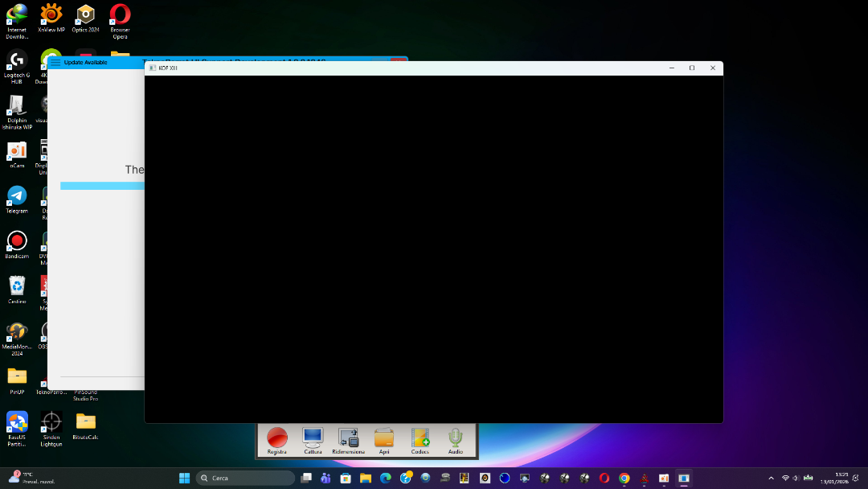Image resolution: width=868 pixels, height=489 pixels.
Task: Open the Logitech G HUB shortcut
Action: [x=17, y=60]
